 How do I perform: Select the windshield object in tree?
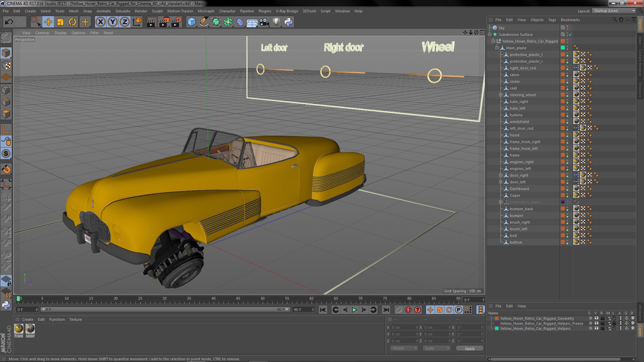(x=519, y=122)
